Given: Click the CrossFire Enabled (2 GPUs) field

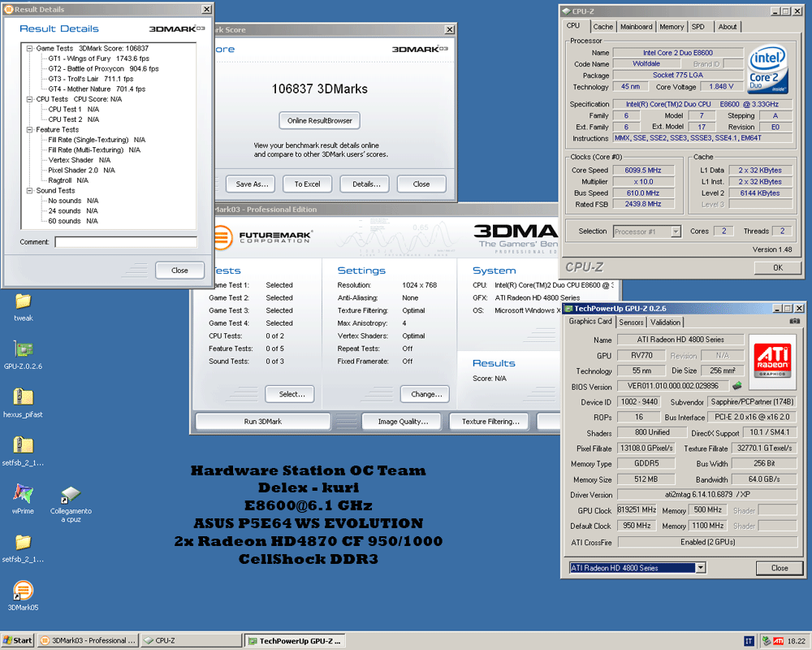Looking at the screenshot, I should point(707,542).
